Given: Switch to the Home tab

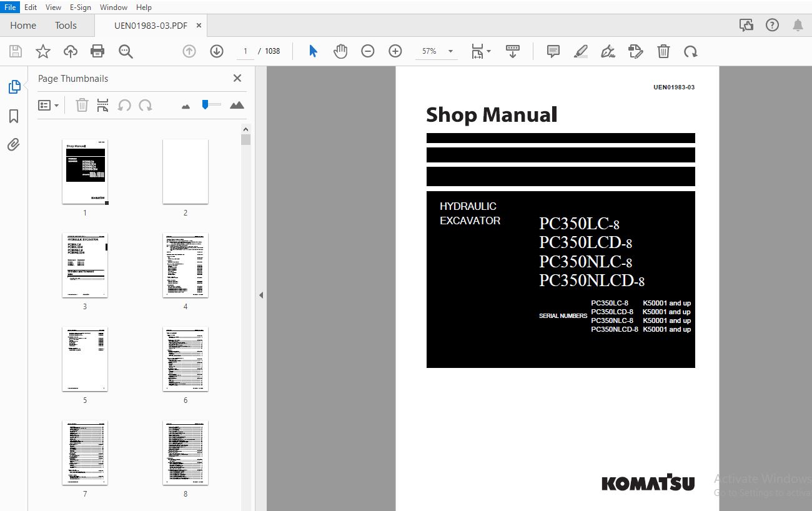Looking at the screenshot, I should click(x=23, y=26).
